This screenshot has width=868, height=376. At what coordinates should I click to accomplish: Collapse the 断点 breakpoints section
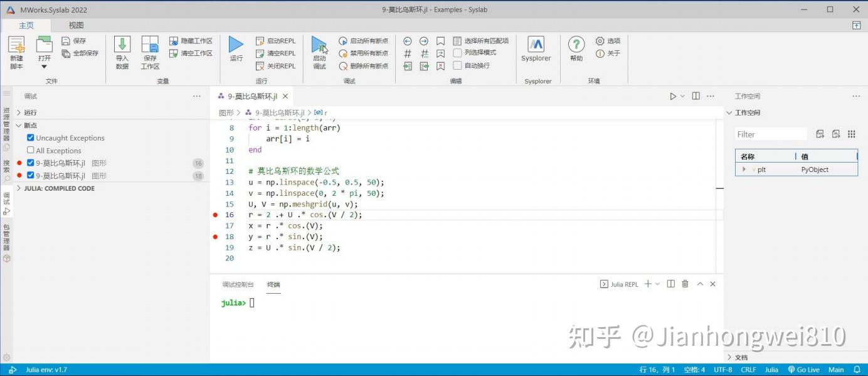point(18,125)
